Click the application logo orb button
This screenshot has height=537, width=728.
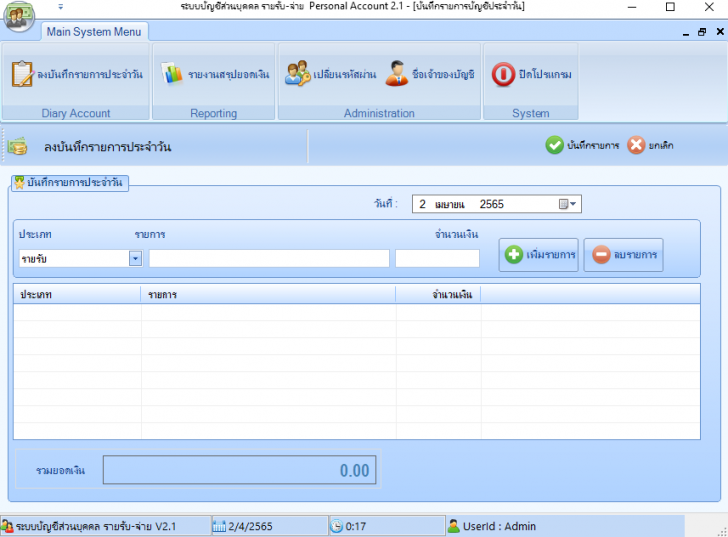coord(19,16)
